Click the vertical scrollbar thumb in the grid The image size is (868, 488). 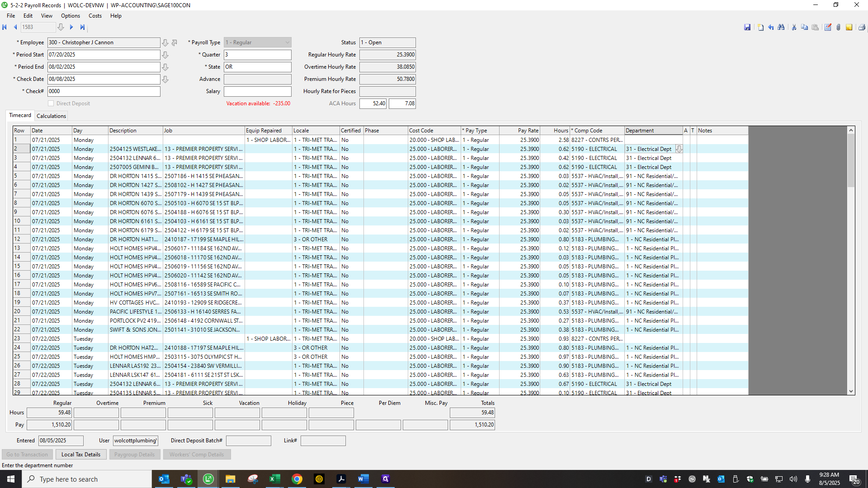[x=851, y=161]
